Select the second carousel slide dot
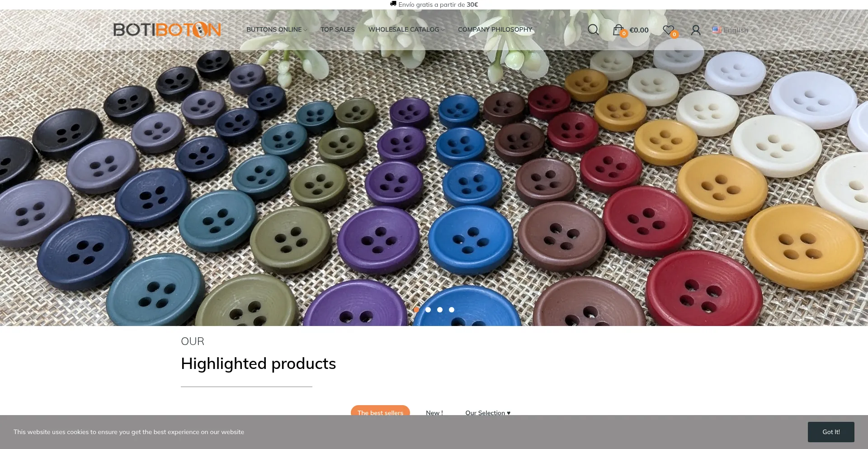The height and width of the screenshot is (449, 868). point(428,310)
